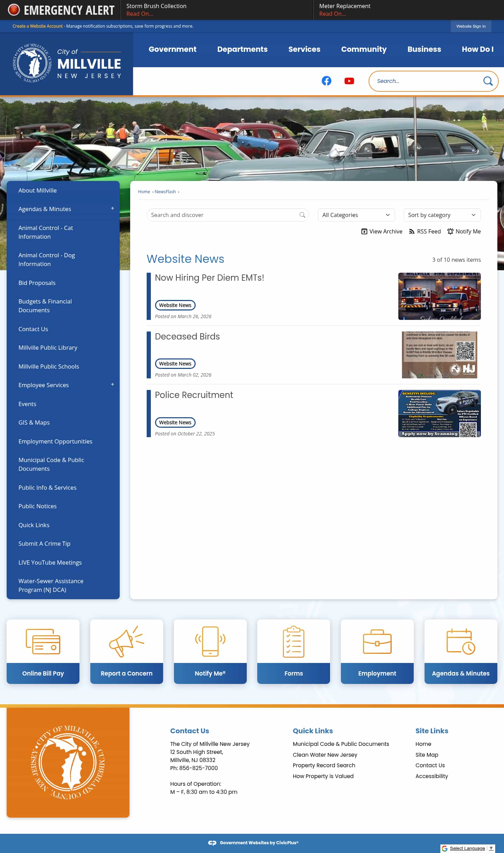Image resolution: width=504 pixels, height=853 pixels.
Task: Open the EMT fire truck thumbnail
Action: (x=439, y=296)
